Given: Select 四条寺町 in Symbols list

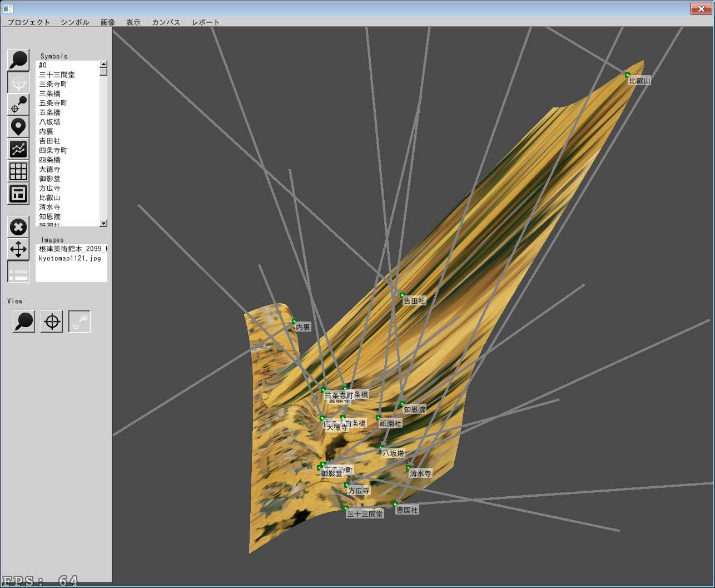Looking at the screenshot, I should coord(68,150).
